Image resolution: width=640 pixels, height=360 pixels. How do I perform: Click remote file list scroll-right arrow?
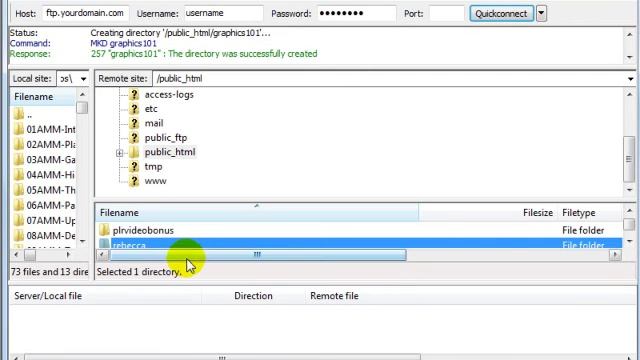pyautogui.click(x=615, y=255)
